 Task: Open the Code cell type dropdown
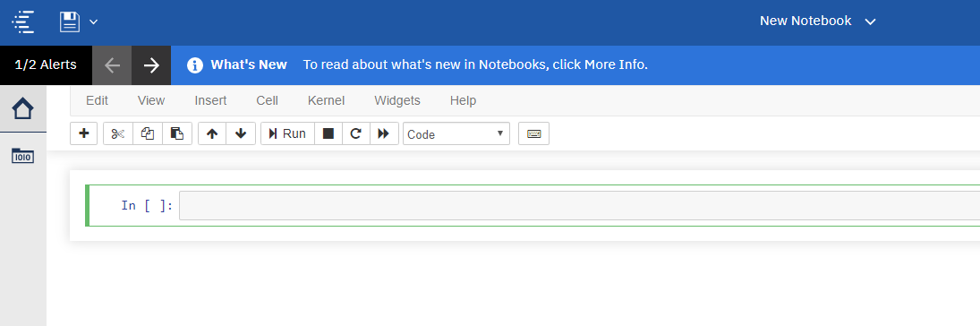456,134
